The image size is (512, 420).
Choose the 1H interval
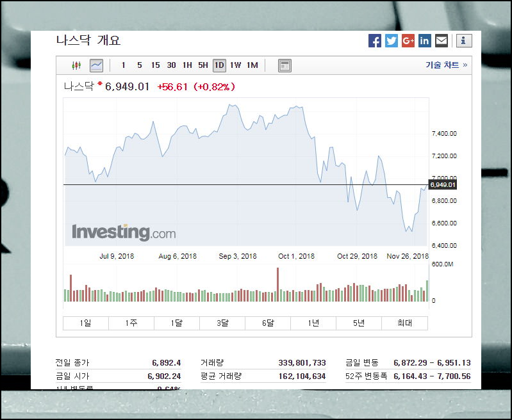[x=187, y=65]
